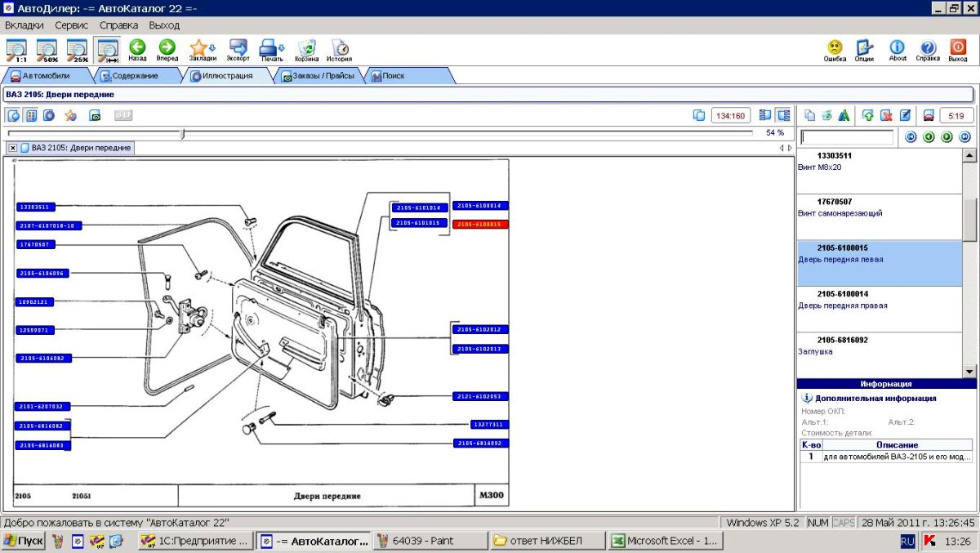The image size is (980, 553).
Task: Open the Корзина basket
Action: [307, 51]
